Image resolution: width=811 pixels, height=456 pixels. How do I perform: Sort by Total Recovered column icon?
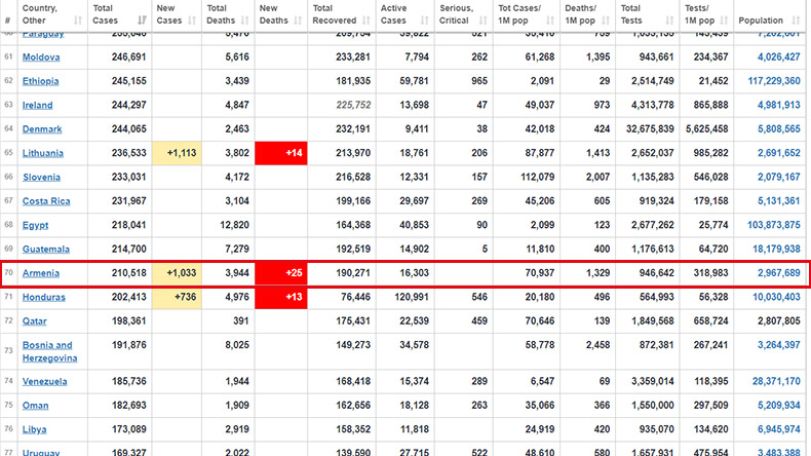click(x=367, y=21)
